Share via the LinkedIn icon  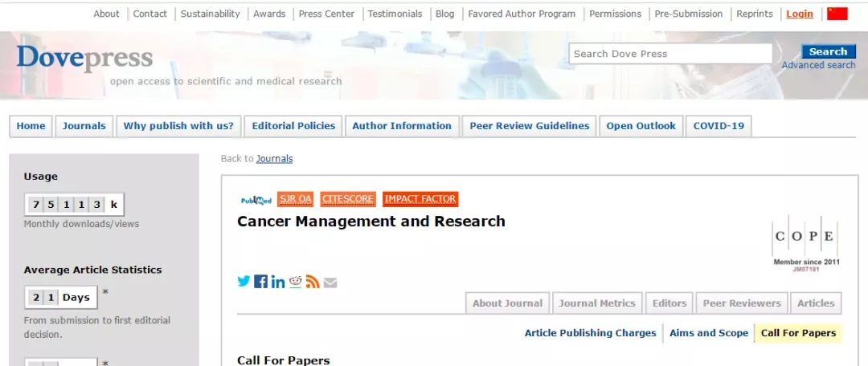tap(278, 282)
